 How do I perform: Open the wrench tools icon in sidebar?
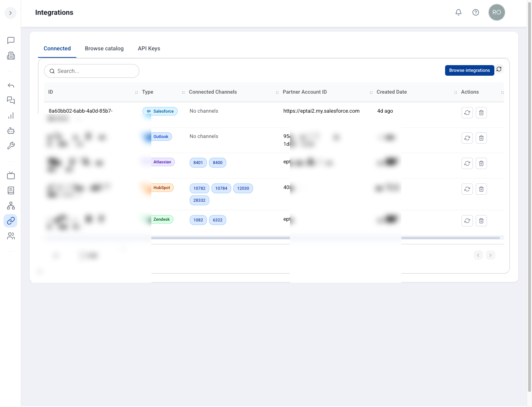[11, 146]
